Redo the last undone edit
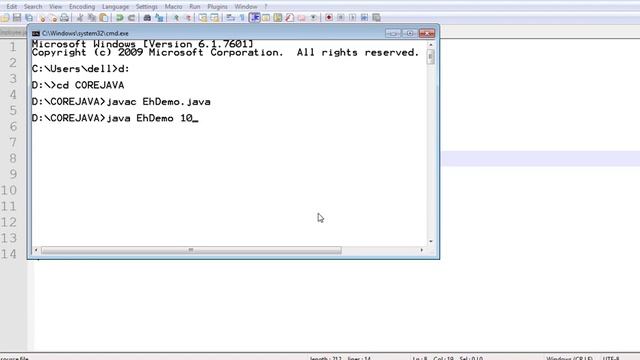The height and width of the screenshot is (360, 640). point(131,18)
